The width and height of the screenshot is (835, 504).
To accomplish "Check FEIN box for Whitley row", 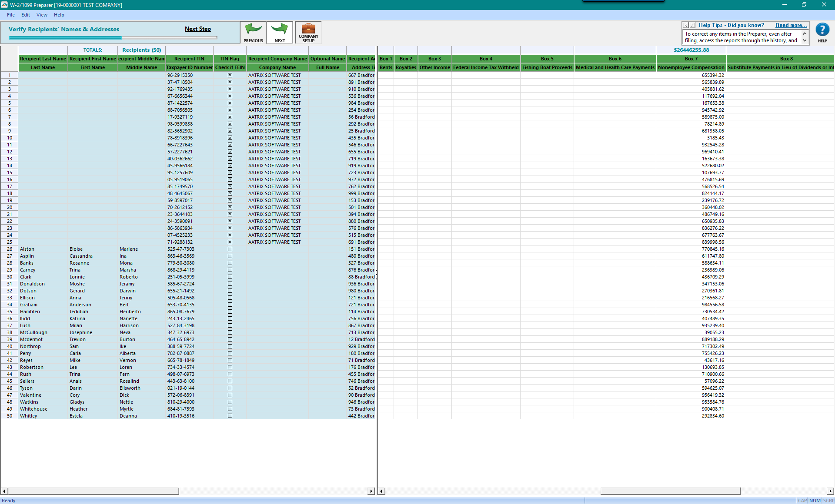I will [x=230, y=416].
